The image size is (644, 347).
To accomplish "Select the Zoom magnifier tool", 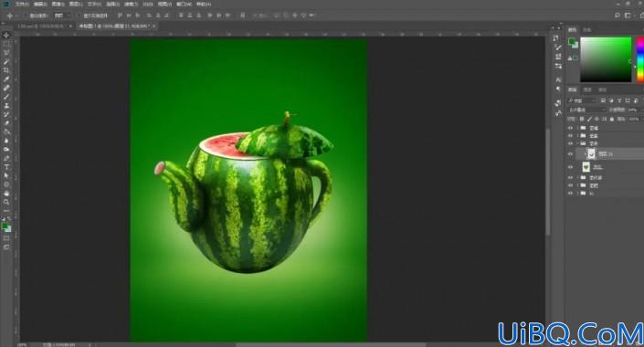I will (x=6, y=202).
